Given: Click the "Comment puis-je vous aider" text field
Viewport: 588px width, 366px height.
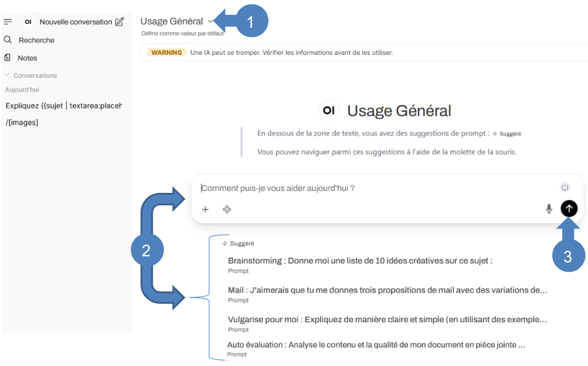Looking at the screenshot, I should click(370, 188).
